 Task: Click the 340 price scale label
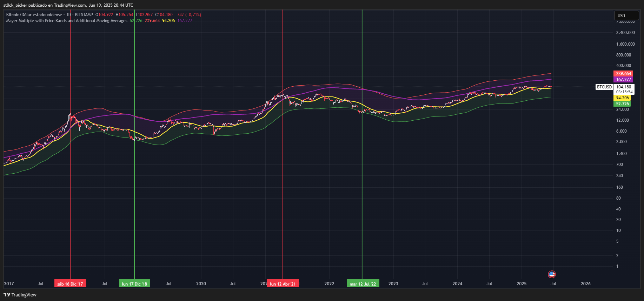point(619,176)
